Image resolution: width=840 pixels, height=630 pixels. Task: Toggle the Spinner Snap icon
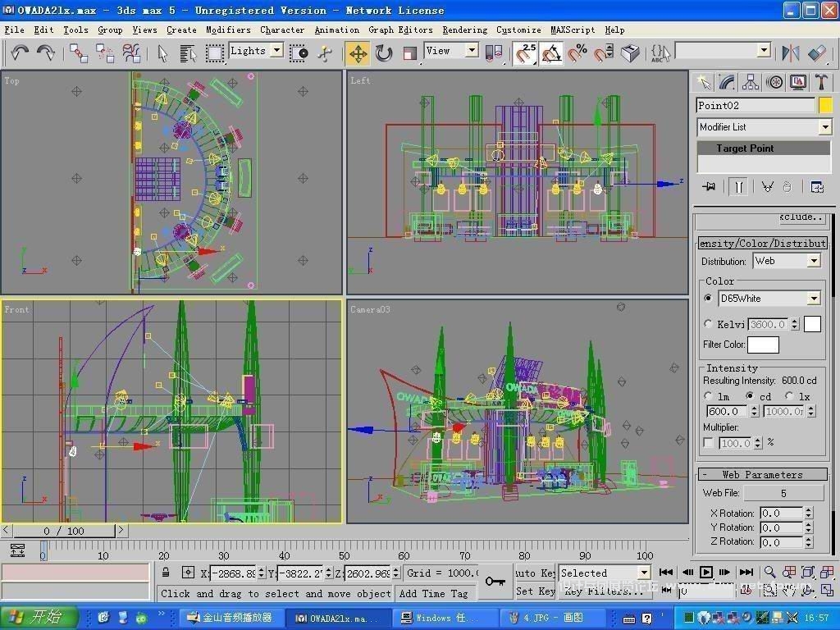click(x=604, y=53)
